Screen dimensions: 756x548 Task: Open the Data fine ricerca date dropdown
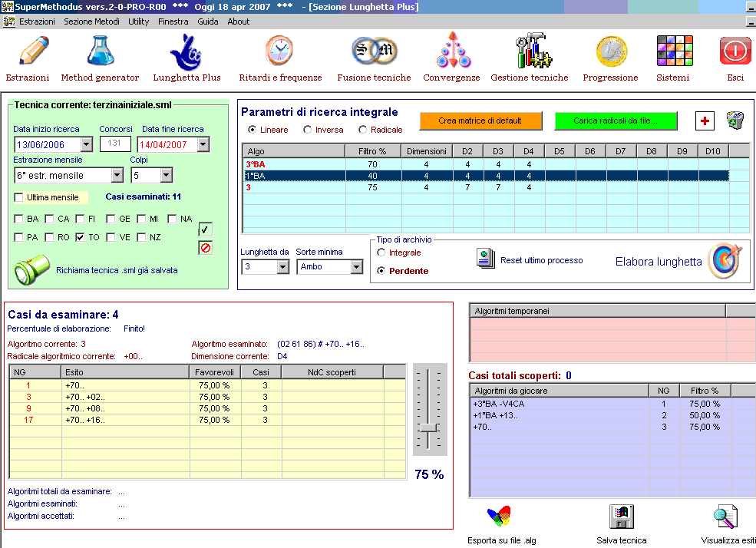point(203,144)
